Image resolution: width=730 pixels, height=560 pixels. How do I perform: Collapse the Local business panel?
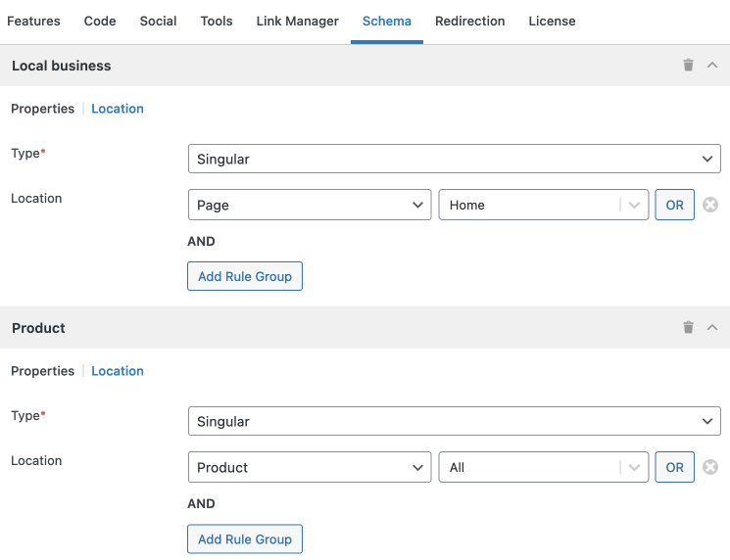tap(712, 66)
